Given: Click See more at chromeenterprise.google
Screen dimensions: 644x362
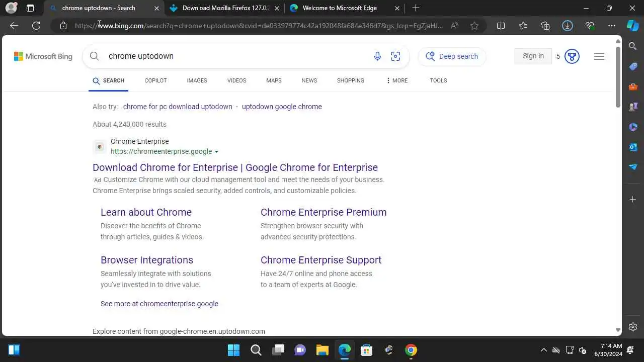Looking at the screenshot, I should (x=159, y=304).
